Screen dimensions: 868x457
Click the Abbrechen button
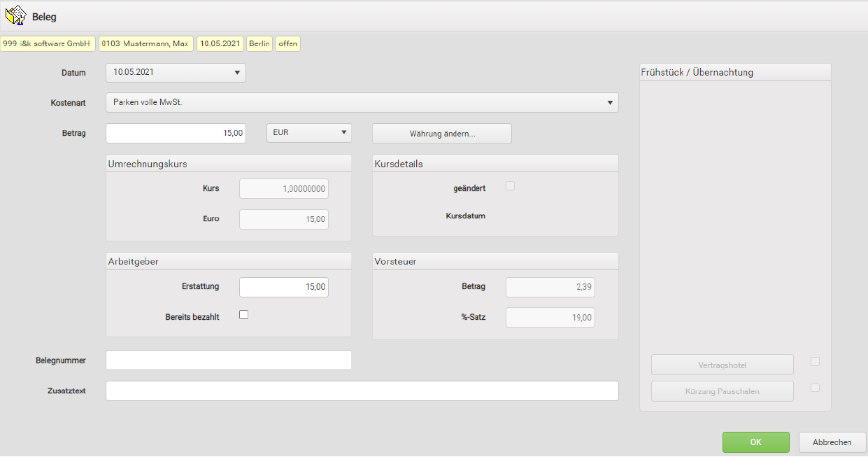[x=832, y=442]
